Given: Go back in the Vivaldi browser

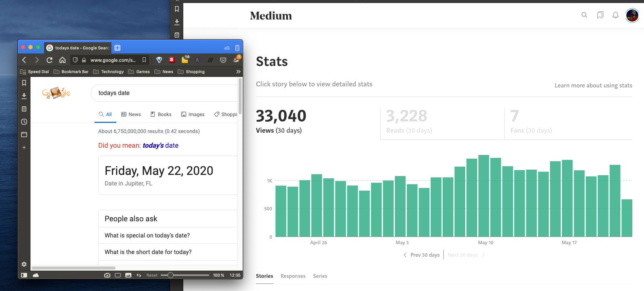Looking at the screenshot, I should pos(24,60).
